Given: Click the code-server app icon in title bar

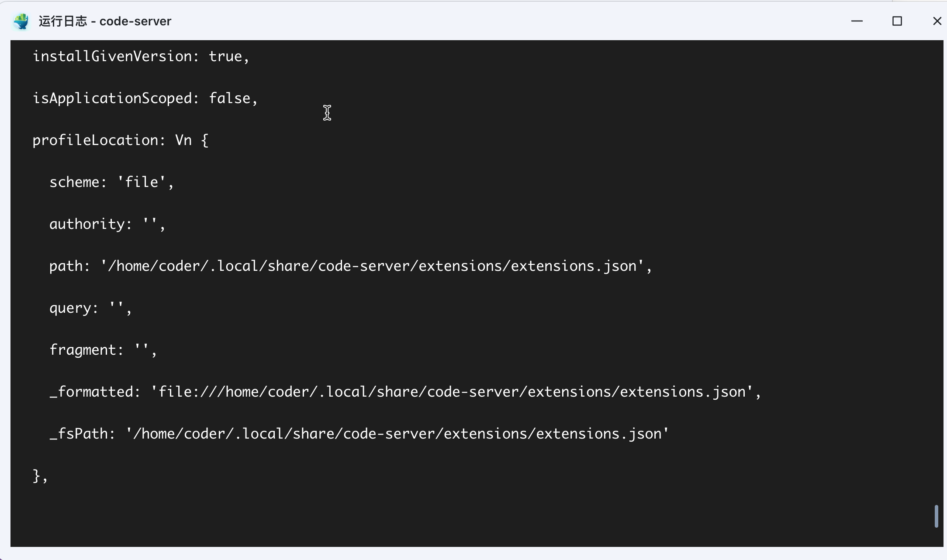Looking at the screenshot, I should click(x=21, y=21).
